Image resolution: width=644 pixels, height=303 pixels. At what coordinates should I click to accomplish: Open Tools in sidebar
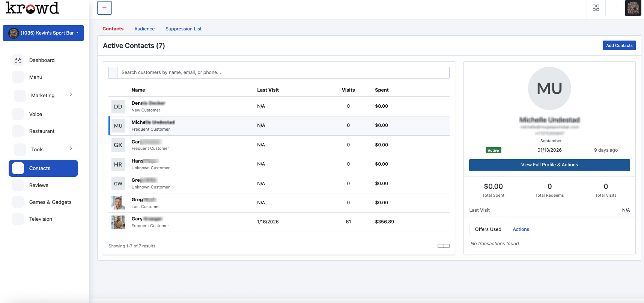(x=37, y=149)
